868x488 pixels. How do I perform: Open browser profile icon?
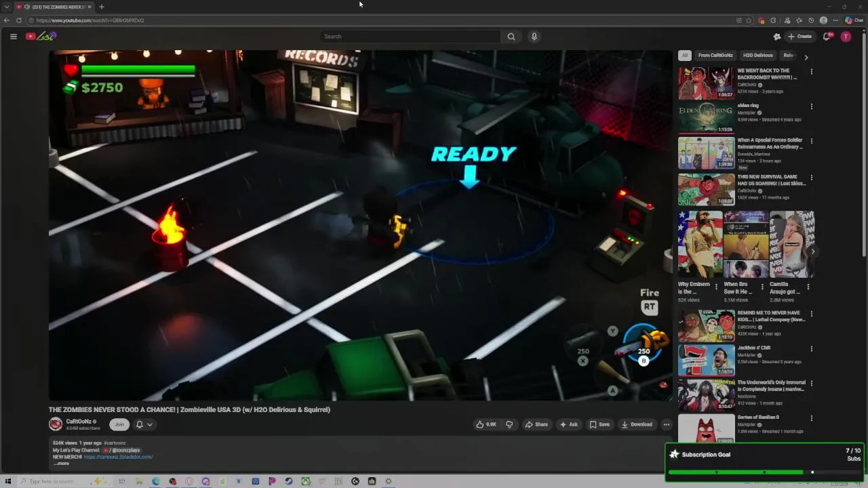coord(823,20)
